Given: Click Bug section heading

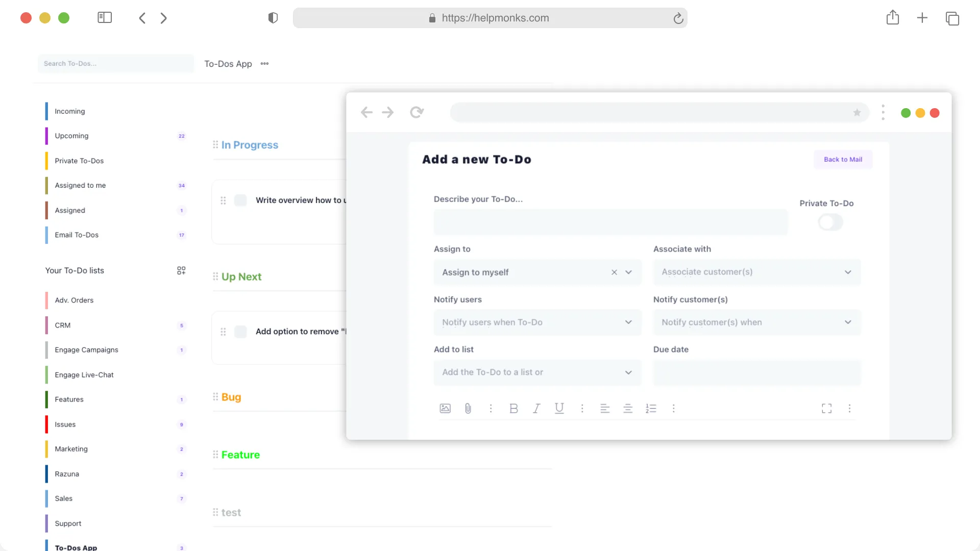Looking at the screenshot, I should click(231, 397).
